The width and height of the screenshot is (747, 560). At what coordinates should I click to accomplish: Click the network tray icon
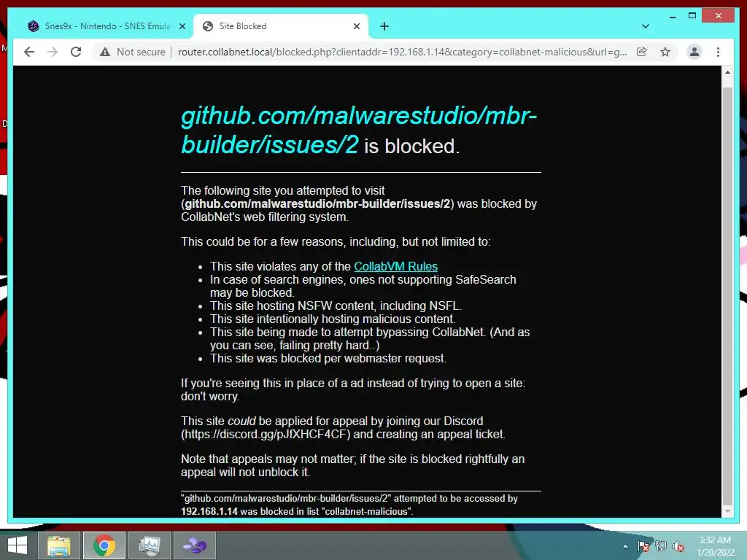coord(661,546)
